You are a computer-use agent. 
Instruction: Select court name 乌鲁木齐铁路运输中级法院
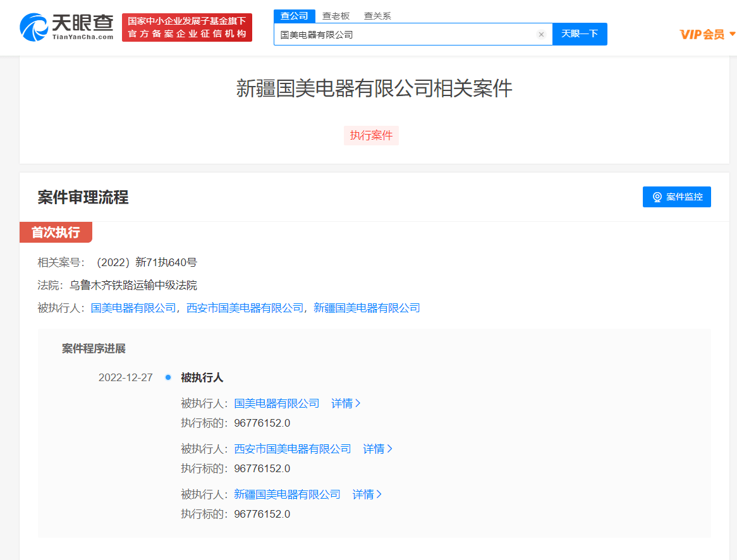[x=133, y=286]
